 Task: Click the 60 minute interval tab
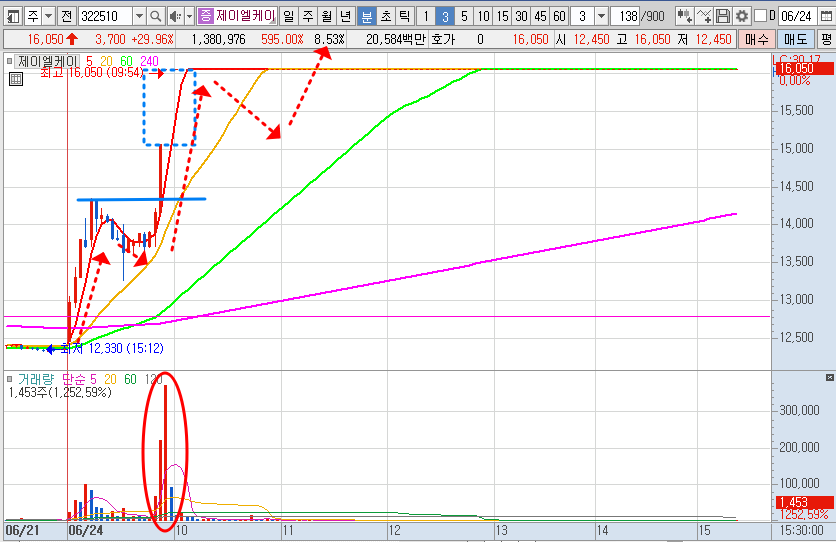coord(559,16)
